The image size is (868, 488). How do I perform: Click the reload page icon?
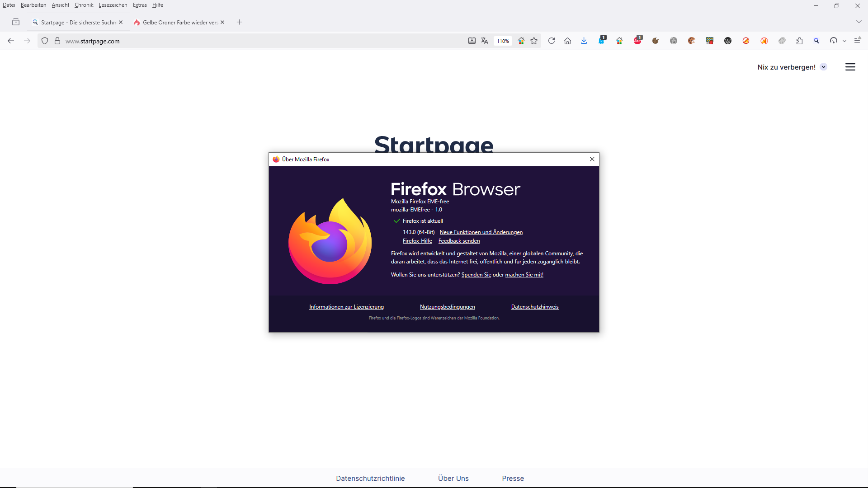coord(552,41)
